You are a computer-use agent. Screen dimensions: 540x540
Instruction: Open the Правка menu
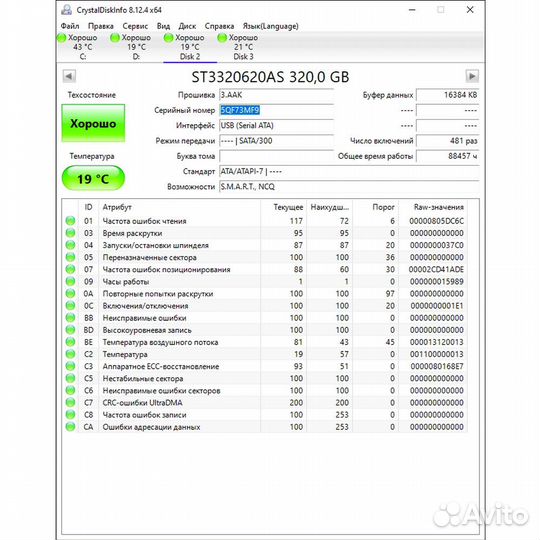101,26
